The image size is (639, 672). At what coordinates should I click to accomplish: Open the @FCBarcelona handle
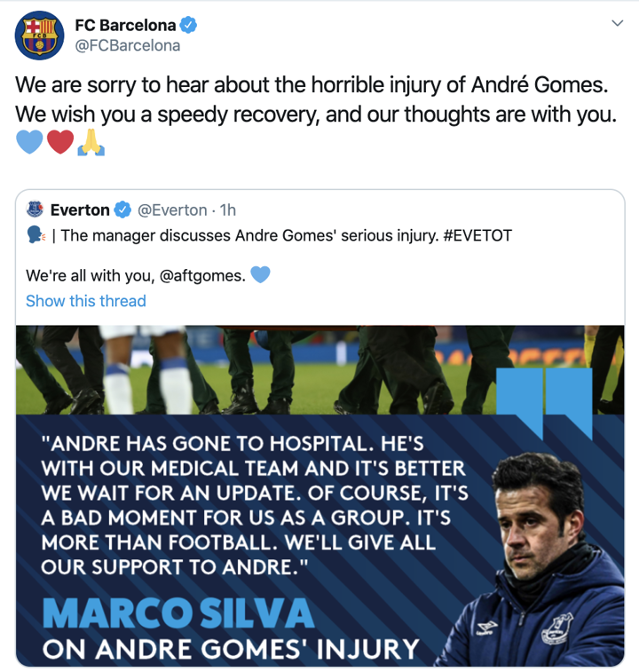pos(128,46)
